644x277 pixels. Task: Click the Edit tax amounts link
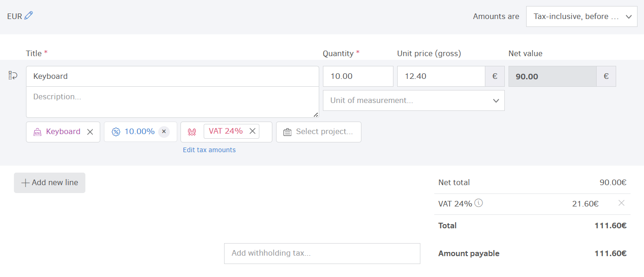(x=209, y=149)
